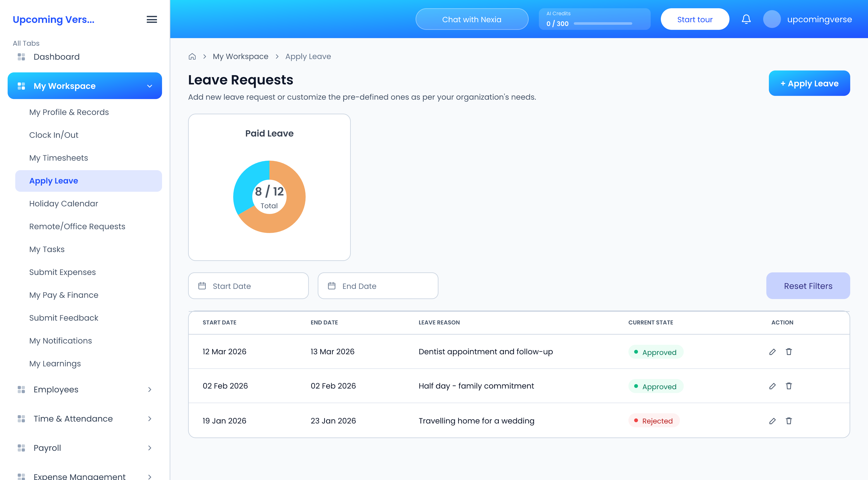Click the CURRENT STATE column header
Image resolution: width=868 pixels, height=480 pixels.
click(x=650, y=323)
